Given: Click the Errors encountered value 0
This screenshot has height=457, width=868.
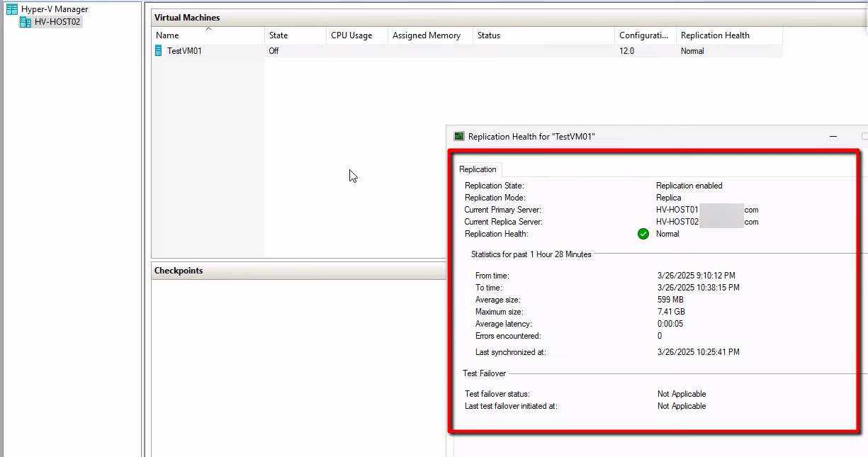Looking at the screenshot, I should coord(660,336).
